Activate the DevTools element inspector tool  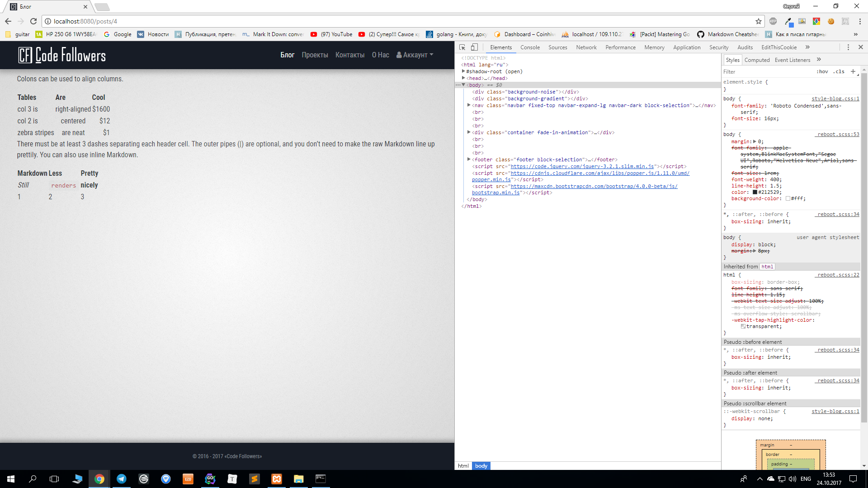[x=462, y=47]
